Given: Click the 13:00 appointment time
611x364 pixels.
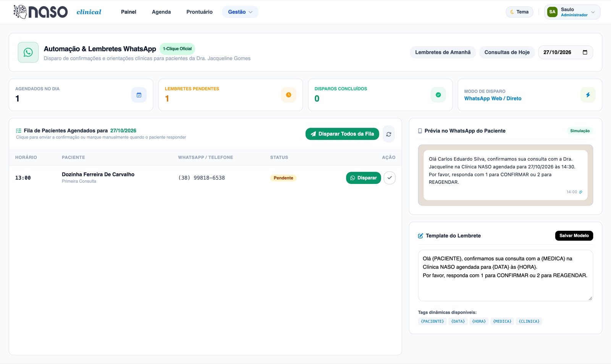Looking at the screenshot, I should pyautogui.click(x=23, y=178).
